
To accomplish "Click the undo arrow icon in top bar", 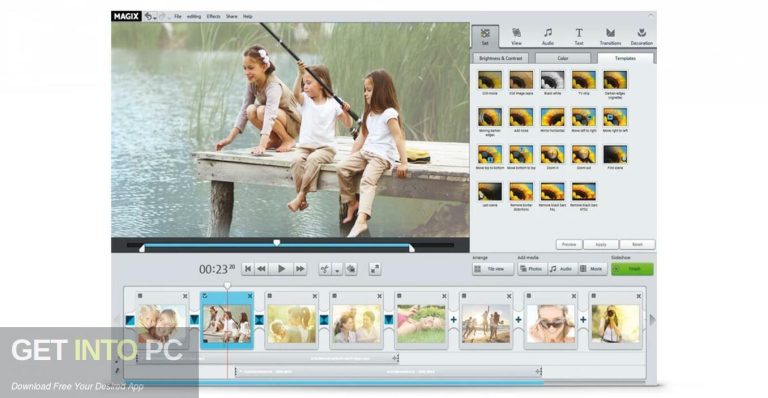I will pyautogui.click(x=148, y=16).
